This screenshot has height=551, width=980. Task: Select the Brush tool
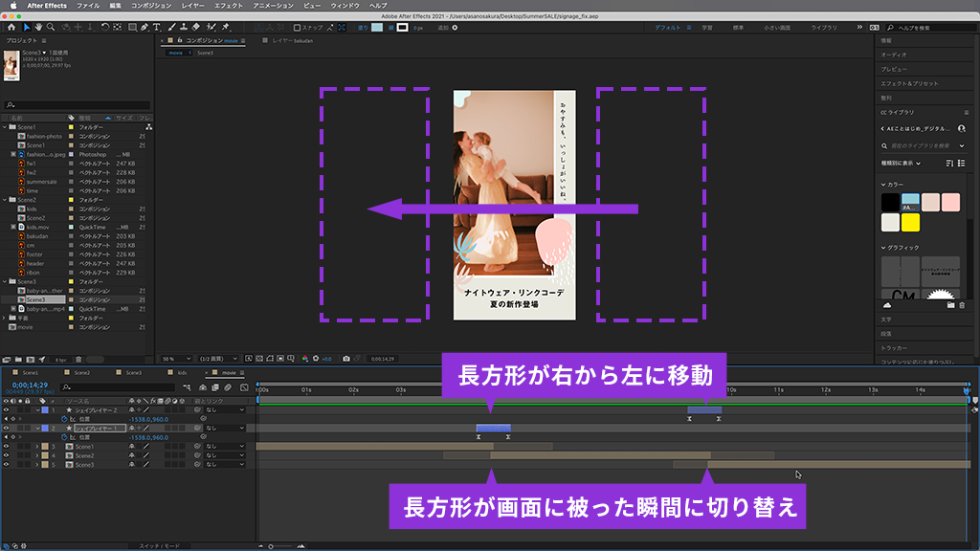click(172, 28)
